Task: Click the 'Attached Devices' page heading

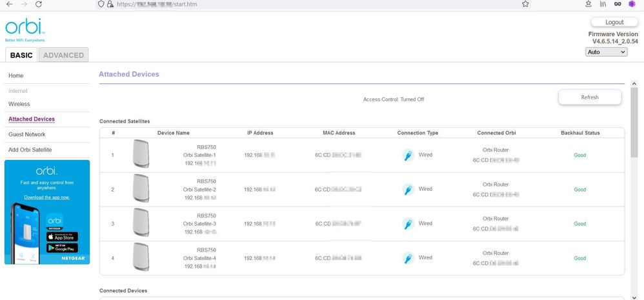Action: click(x=129, y=74)
